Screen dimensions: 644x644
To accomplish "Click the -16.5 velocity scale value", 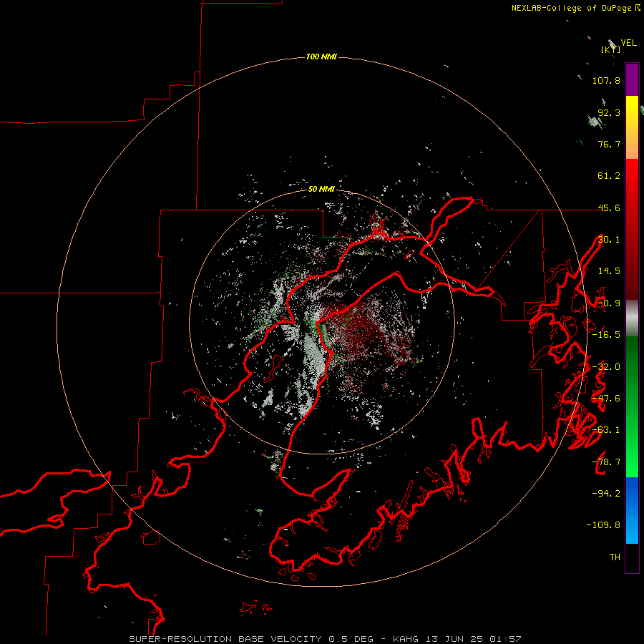I will click(606, 335).
